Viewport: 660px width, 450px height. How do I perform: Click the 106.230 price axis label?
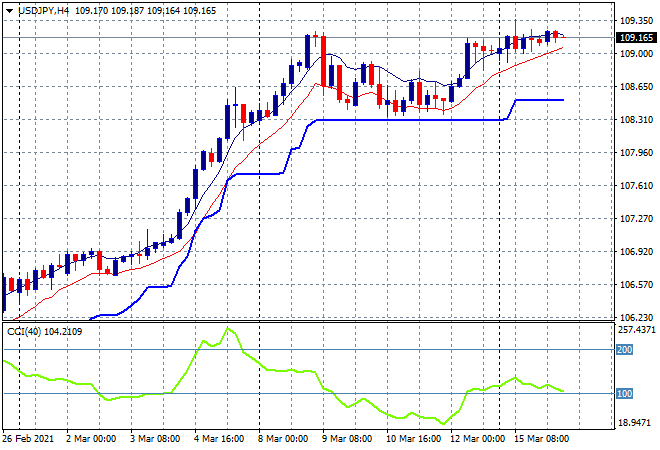point(636,317)
